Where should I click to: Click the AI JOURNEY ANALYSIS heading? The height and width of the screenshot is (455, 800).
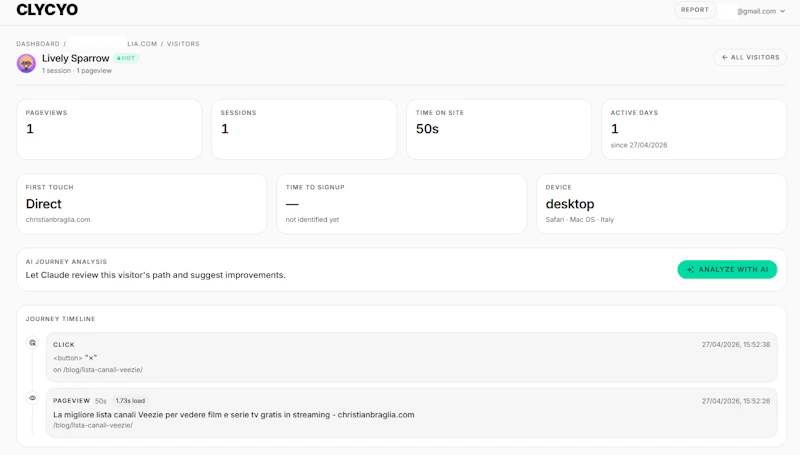66,262
